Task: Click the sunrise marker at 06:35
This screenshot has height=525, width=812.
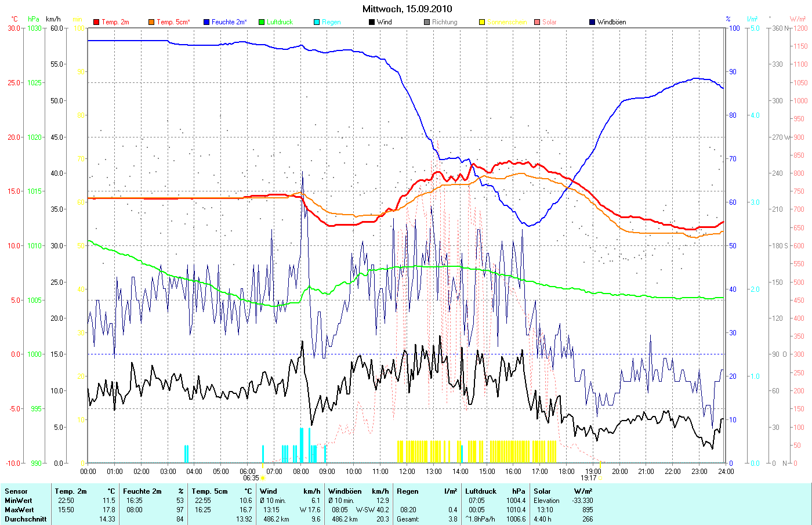Action: click(x=263, y=478)
